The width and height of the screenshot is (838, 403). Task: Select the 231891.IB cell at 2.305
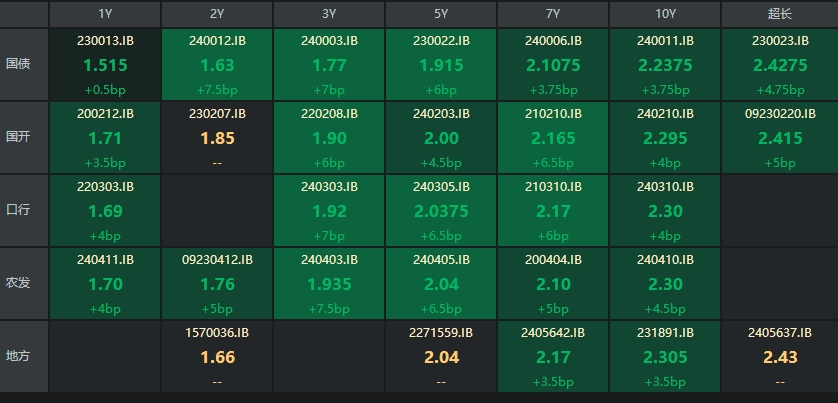tap(665, 356)
